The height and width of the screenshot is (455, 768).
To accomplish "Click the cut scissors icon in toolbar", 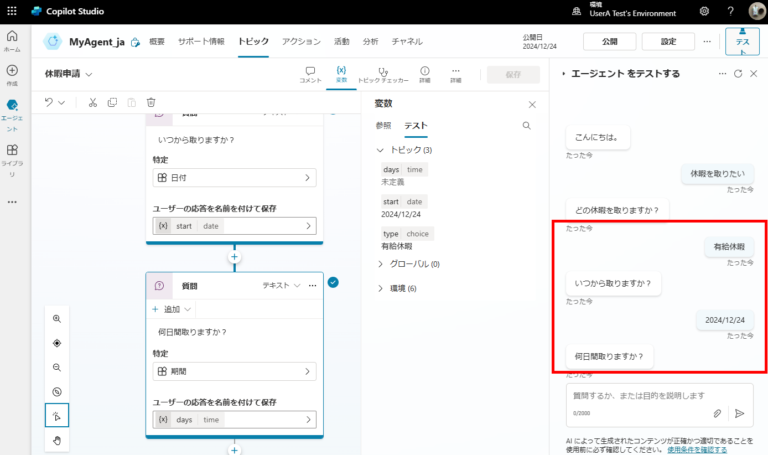I will pyautogui.click(x=92, y=102).
